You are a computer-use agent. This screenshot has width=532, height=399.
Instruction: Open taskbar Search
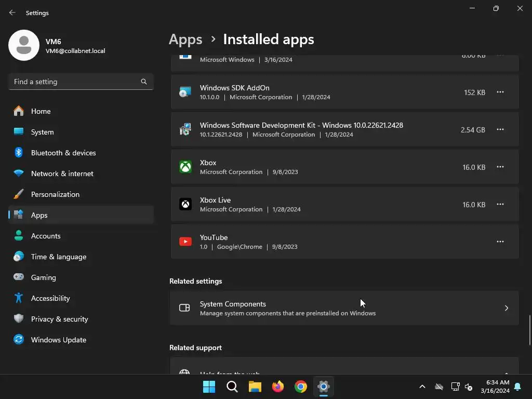pyautogui.click(x=232, y=387)
